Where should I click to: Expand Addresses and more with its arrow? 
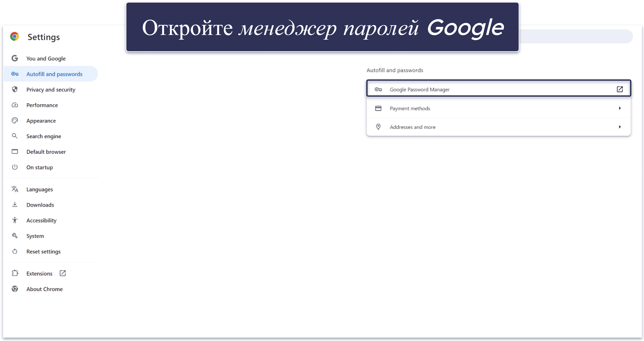pos(620,127)
